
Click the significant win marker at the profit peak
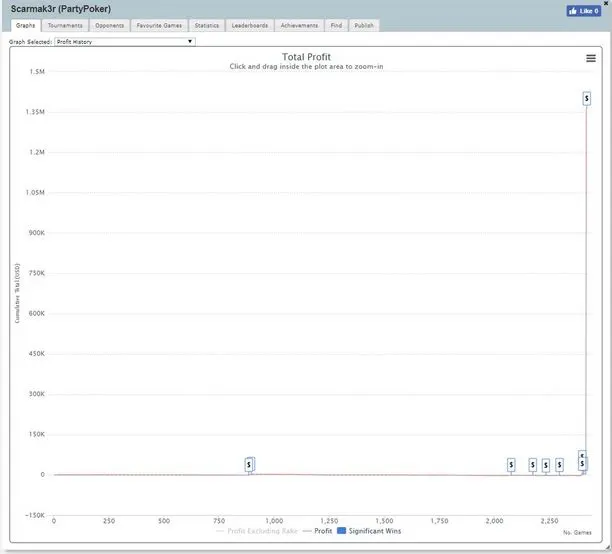[587, 98]
